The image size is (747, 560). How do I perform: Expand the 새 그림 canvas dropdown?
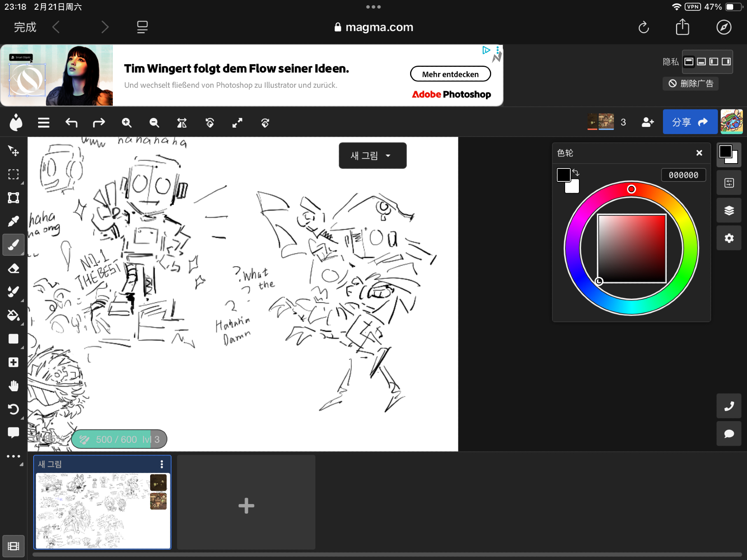[372, 155]
